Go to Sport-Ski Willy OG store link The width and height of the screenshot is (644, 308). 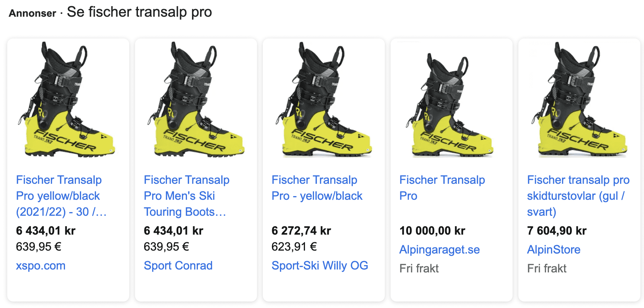[x=319, y=266]
